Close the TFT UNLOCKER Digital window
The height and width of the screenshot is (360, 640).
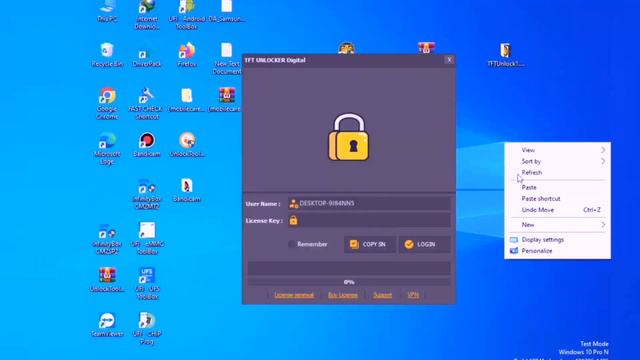(x=449, y=60)
